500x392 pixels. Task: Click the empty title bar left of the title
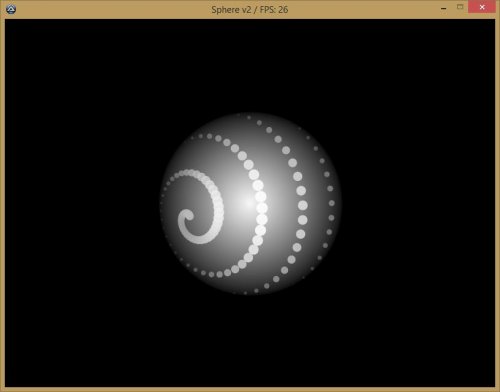pos(113,9)
